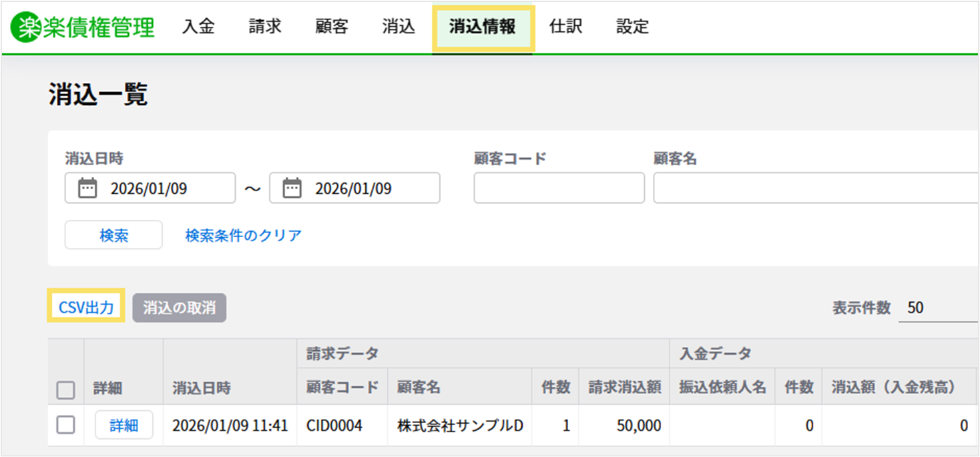Focus the 顧客コード input field
This screenshot has width=980, height=457.
tap(559, 188)
